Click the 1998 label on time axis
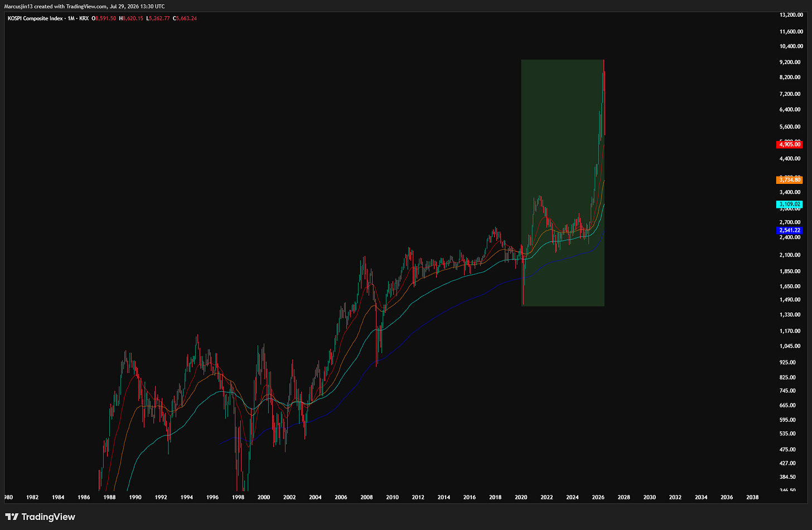812x530 pixels. tap(238, 497)
